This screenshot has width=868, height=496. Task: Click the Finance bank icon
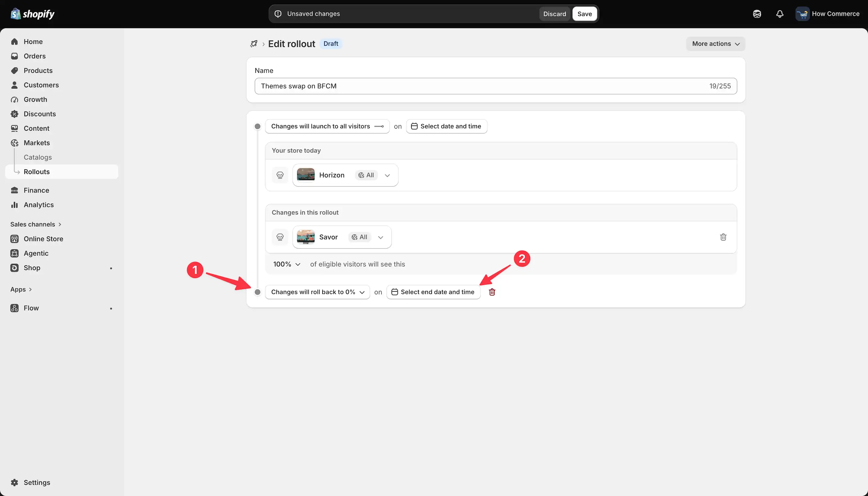click(x=14, y=190)
